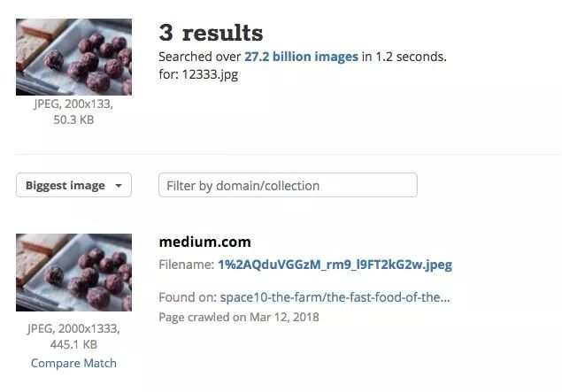Click the 3 results heading

point(211,33)
